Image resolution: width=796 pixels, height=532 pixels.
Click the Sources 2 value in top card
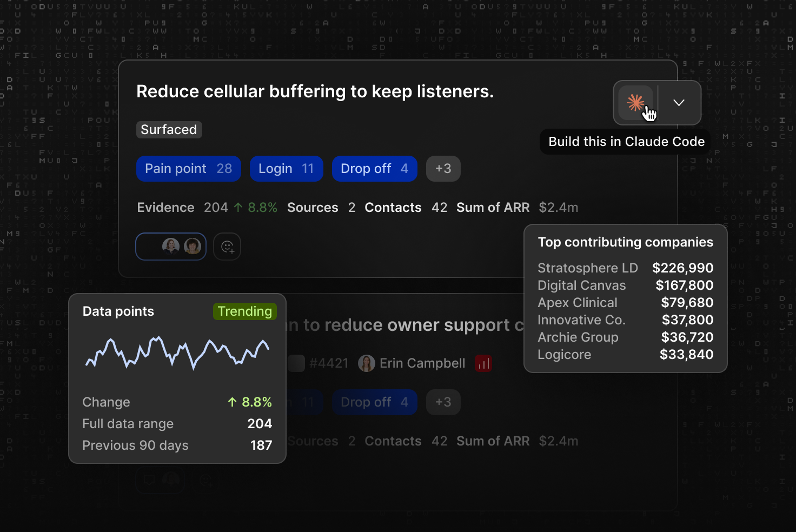click(352, 208)
